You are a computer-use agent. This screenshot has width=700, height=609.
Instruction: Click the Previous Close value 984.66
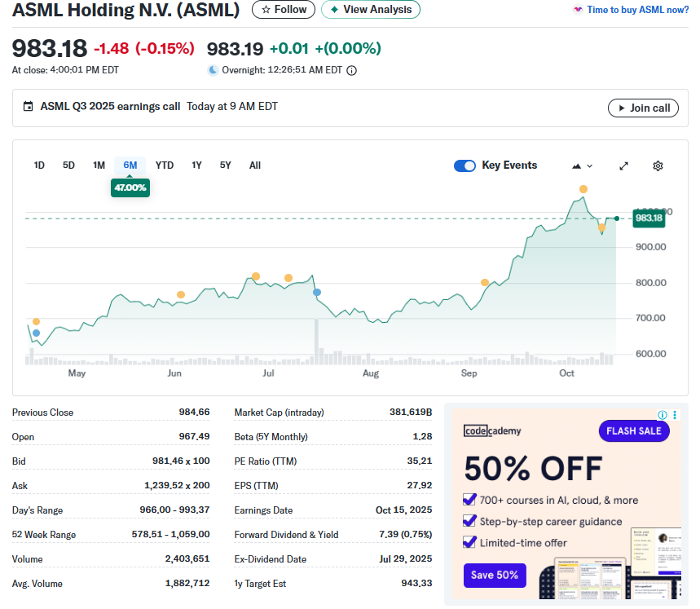coord(194,412)
